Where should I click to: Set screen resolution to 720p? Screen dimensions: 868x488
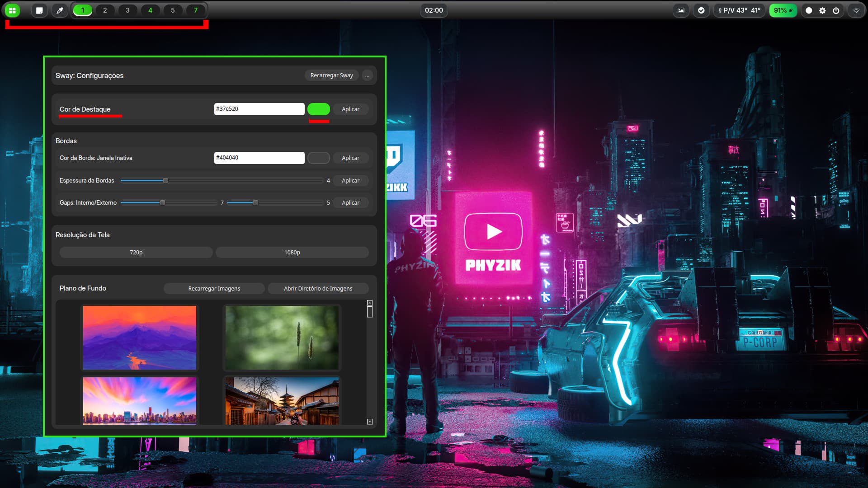point(136,252)
